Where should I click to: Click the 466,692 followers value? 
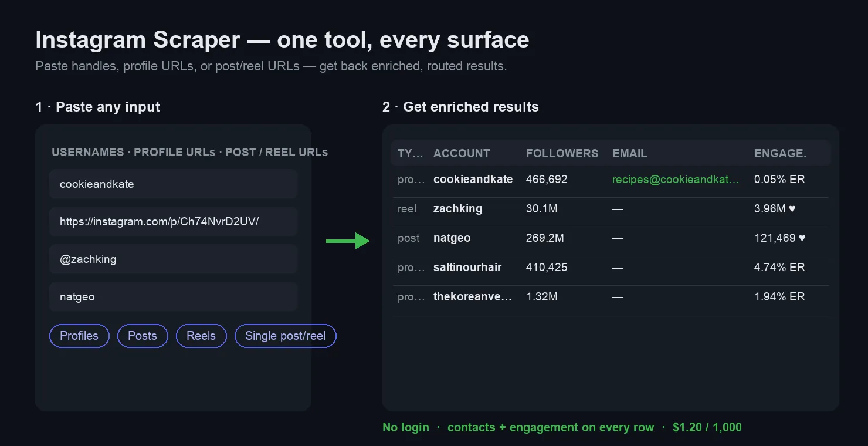coord(547,179)
